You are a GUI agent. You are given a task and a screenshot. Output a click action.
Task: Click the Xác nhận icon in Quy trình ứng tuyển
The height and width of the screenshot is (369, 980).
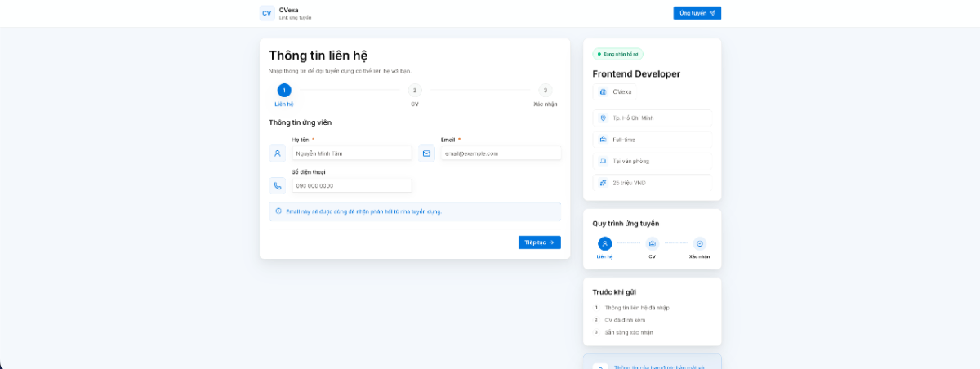699,243
